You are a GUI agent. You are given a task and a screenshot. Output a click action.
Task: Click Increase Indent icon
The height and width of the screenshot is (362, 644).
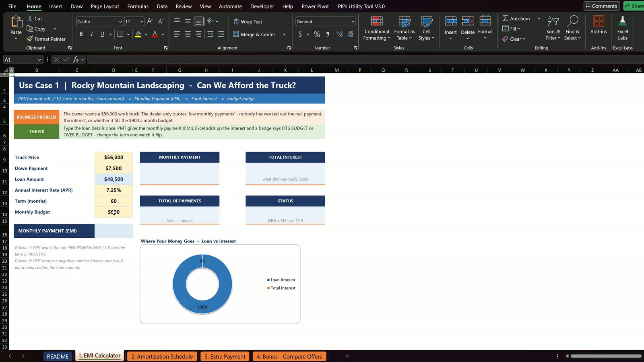tap(221, 34)
